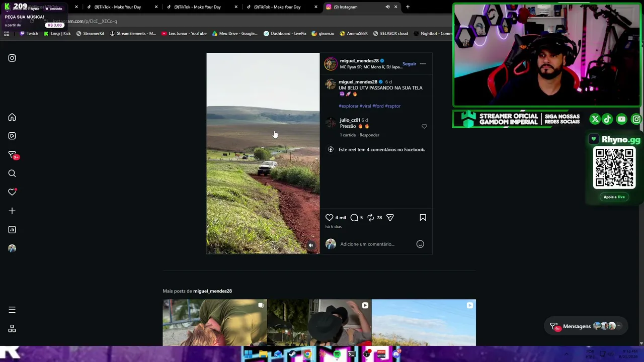Open Steam from the taskbar
The image size is (644, 362).
tap(292, 354)
